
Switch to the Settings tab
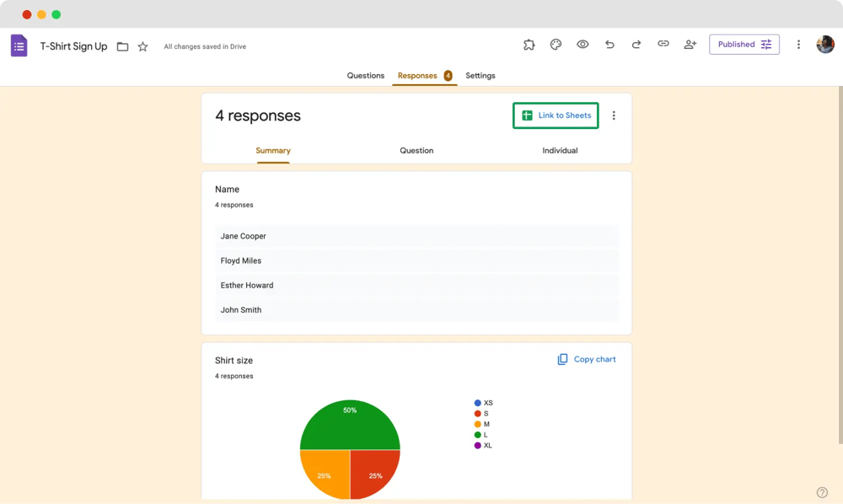(481, 76)
